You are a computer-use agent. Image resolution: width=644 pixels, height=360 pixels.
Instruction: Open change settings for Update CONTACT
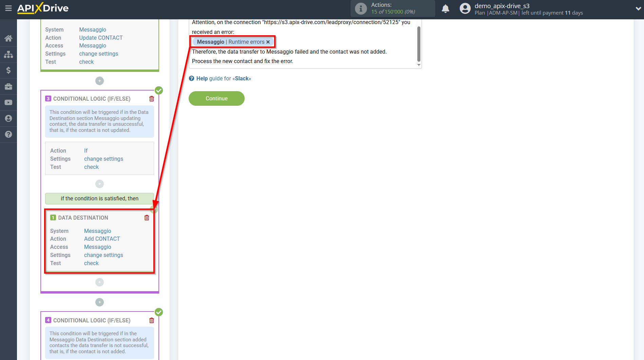coord(99,54)
